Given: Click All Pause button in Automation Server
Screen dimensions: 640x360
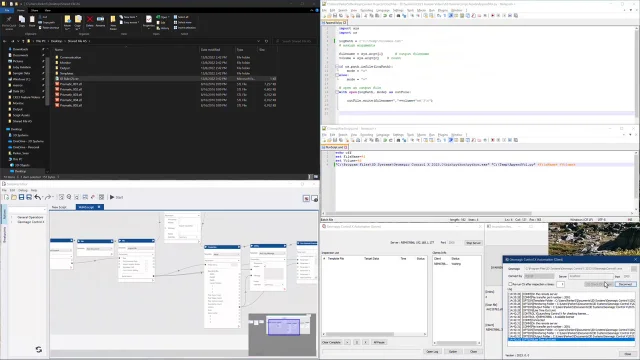Looking at the screenshot, I should point(379,342).
